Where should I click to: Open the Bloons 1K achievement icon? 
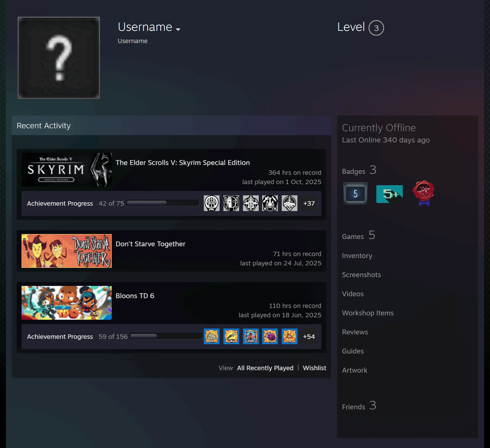point(270,336)
